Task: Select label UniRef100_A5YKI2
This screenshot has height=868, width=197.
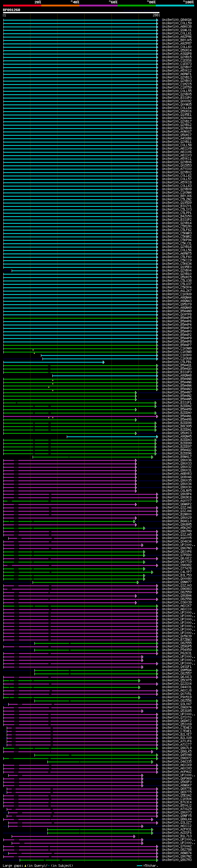Action: pyautogui.click(x=177, y=71)
